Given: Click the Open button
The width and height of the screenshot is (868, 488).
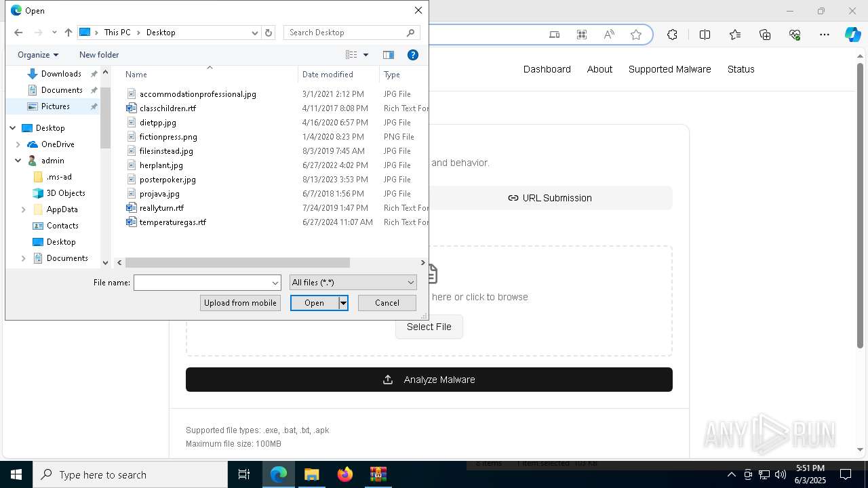Looking at the screenshot, I should point(314,303).
